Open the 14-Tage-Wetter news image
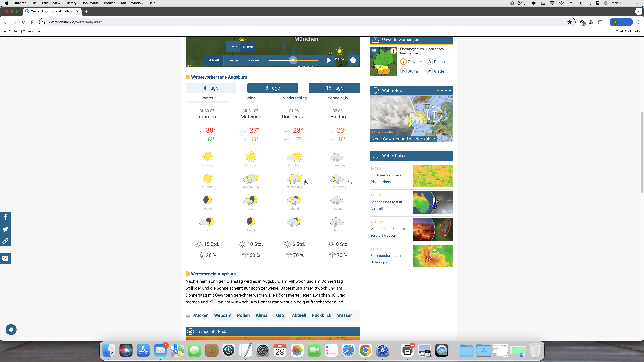This screenshot has width=644, height=362. pos(411,119)
